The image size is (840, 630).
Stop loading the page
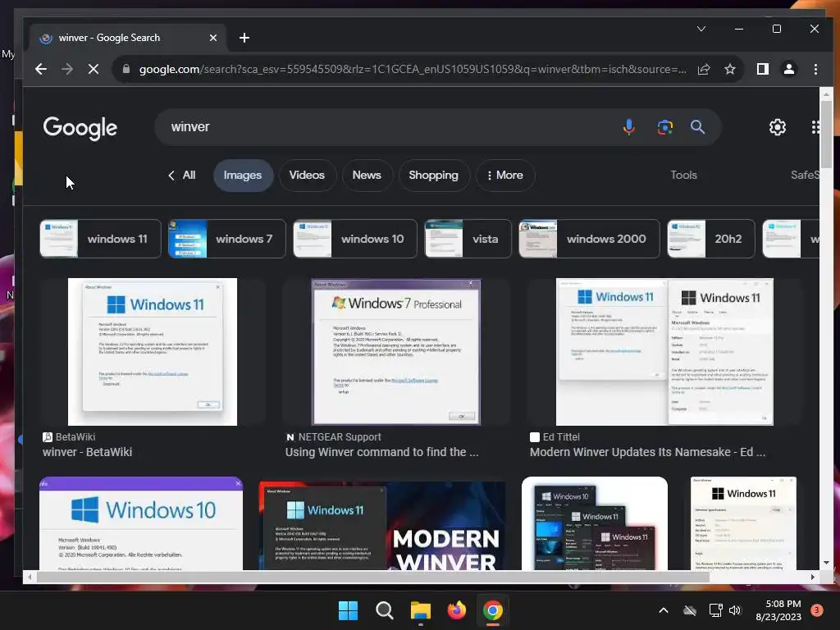coord(94,69)
